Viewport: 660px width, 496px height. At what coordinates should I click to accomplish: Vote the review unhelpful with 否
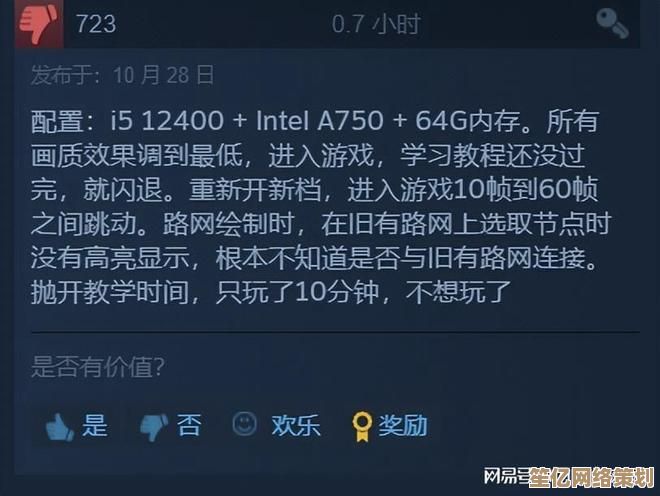tap(189, 426)
